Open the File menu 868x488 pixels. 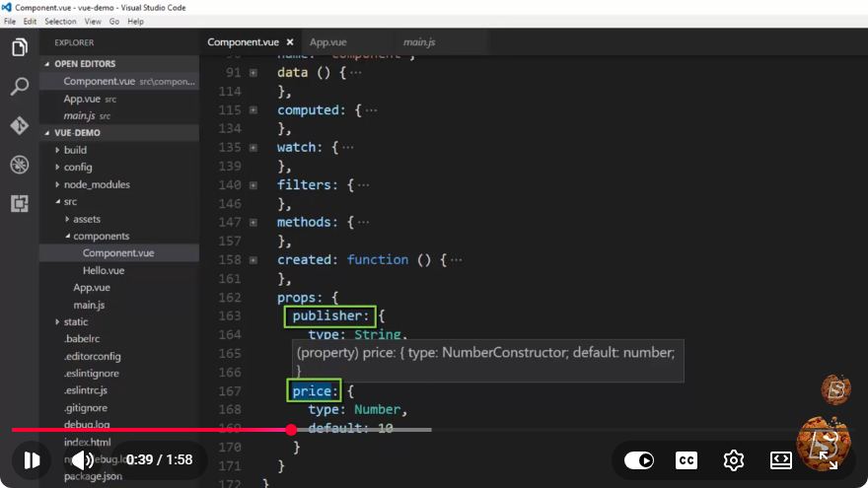10,22
